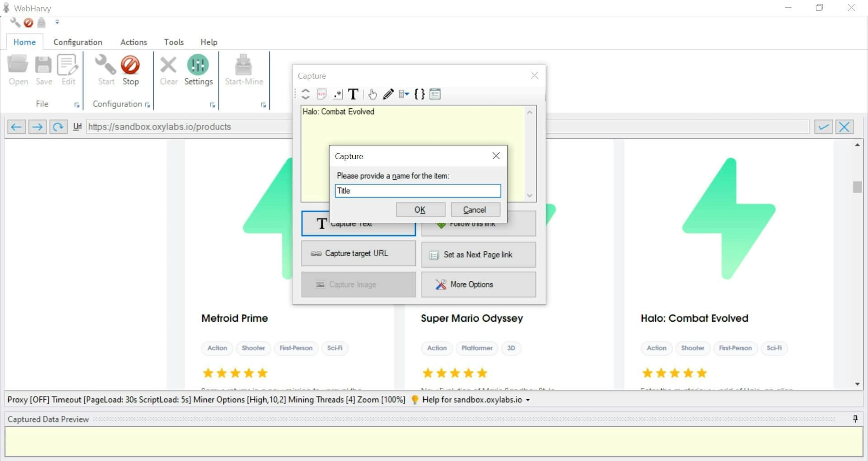Click the Halo: Combat Evolved product title on the page

pyautogui.click(x=694, y=318)
